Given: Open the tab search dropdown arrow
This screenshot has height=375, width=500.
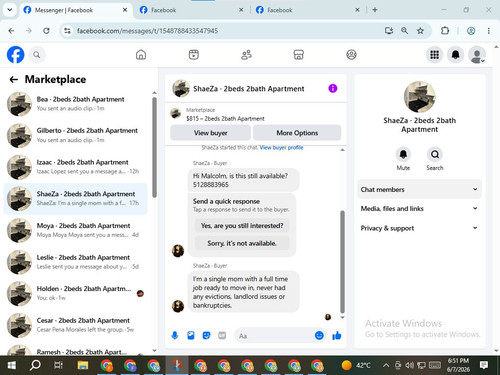Looking at the screenshot, I should click(x=10, y=10).
